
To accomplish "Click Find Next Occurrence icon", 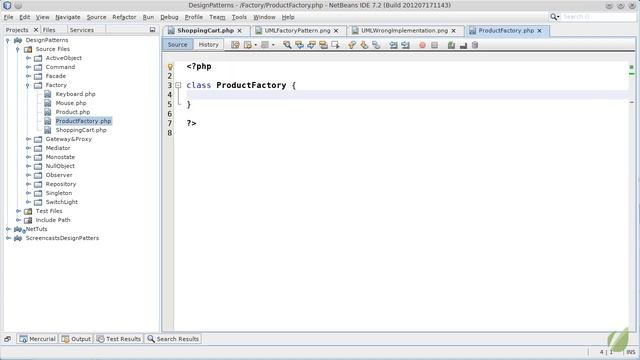I will click(311, 45).
